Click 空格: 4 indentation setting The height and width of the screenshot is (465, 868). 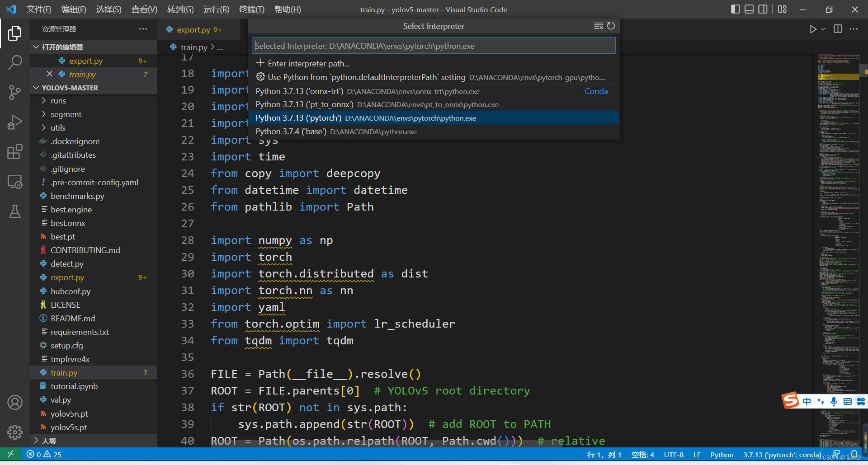click(642, 455)
